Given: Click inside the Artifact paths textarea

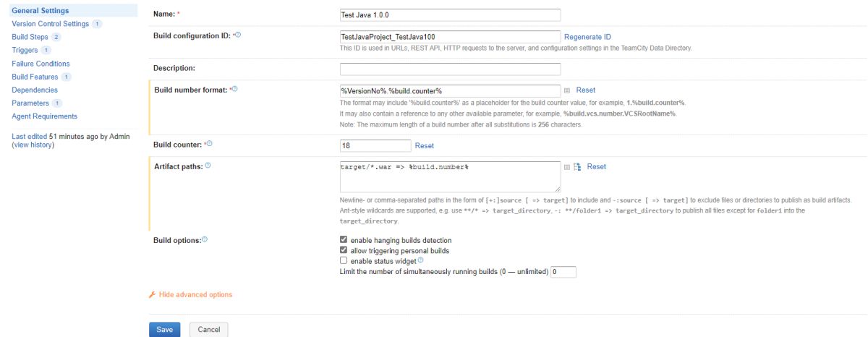Looking at the screenshot, I should point(450,176).
